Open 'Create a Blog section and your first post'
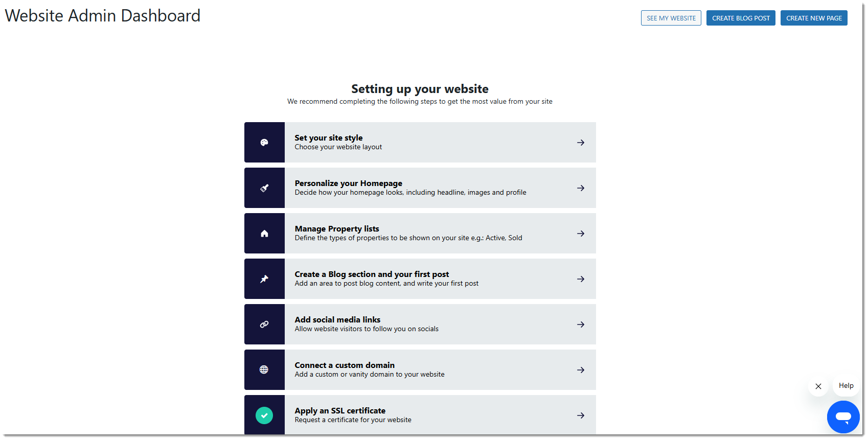The width and height of the screenshot is (868, 440). click(x=420, y=279)
